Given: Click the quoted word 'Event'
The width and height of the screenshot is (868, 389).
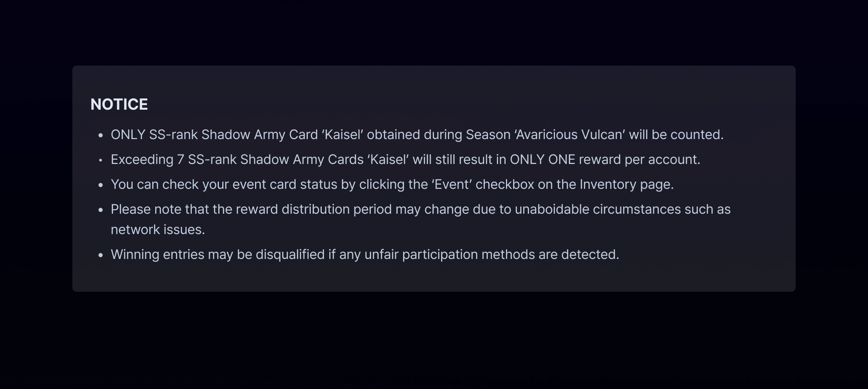Looking at the screenshot, I should point(452,184).
